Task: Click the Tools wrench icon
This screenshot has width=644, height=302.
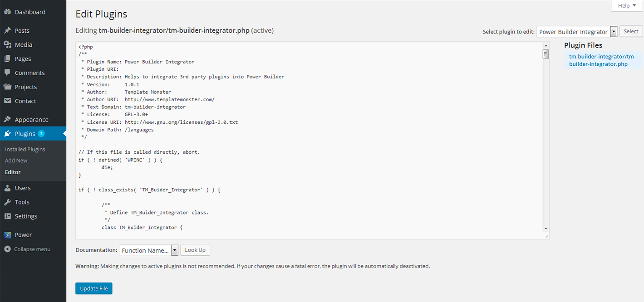Action: click(x=7, y=202)
